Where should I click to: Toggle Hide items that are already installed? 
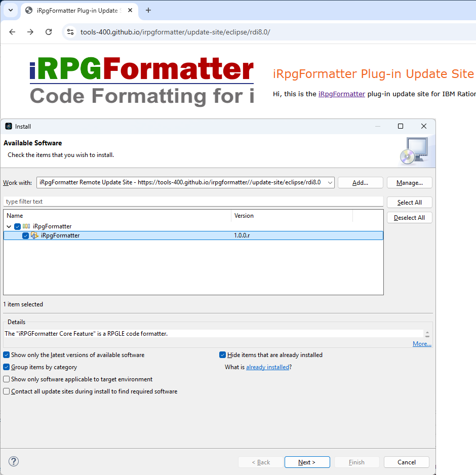pos(222,355)
